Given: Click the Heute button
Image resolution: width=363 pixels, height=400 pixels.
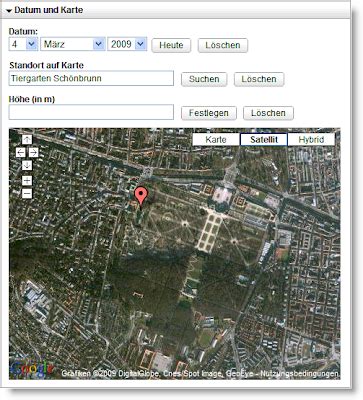Looking at the screenshot, I should (171, 45).
